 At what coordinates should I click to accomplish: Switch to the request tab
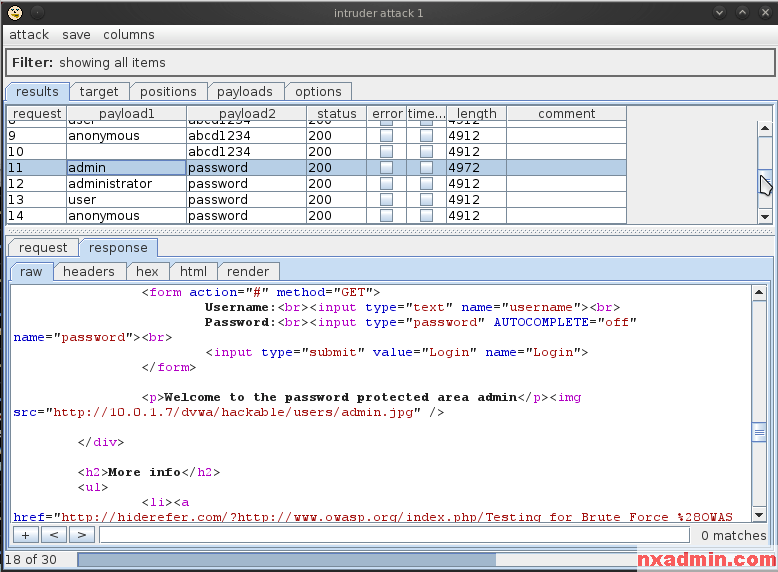pyautogui.click(x=43, y=248)
